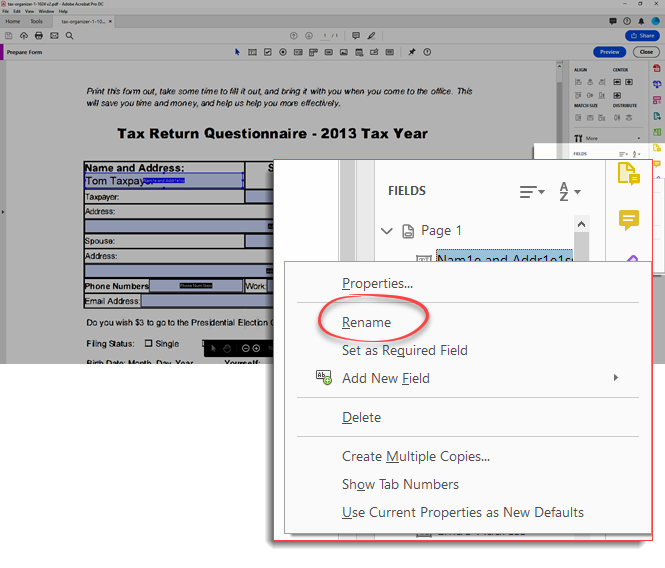665x568 pixels.
Task: Choose the Add Date Field tool
Action: 359,52
